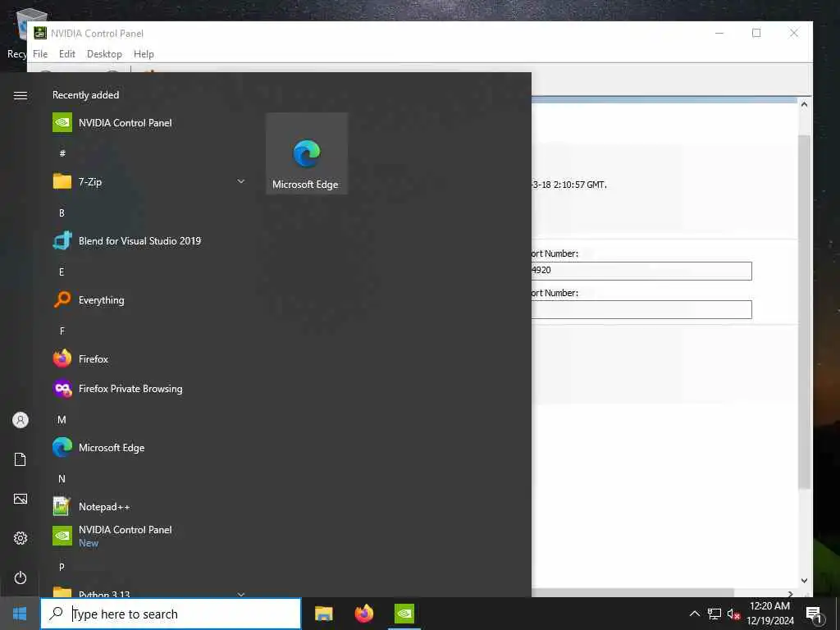This screenshot has width=840, height=630.
Task: Open the user account icon in Start
Action: coord(21,420)
